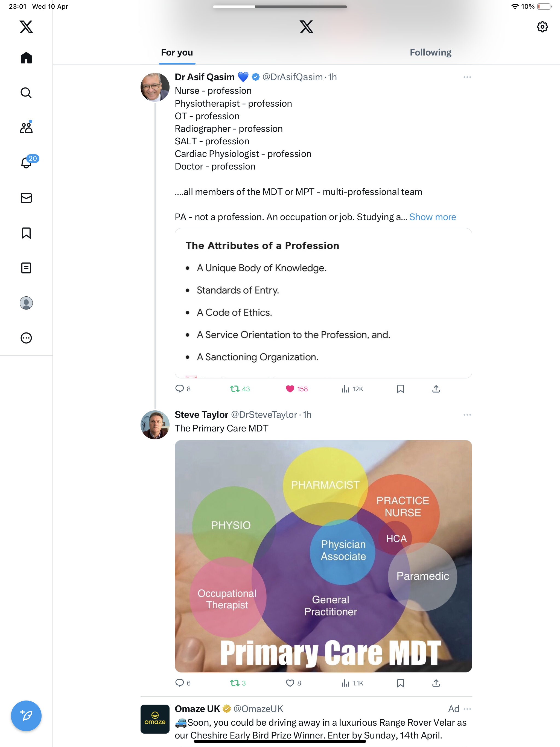Tap the multitasking indicator bar at top
The width and height of the screenshot is (560, 747).
(280, 7)
